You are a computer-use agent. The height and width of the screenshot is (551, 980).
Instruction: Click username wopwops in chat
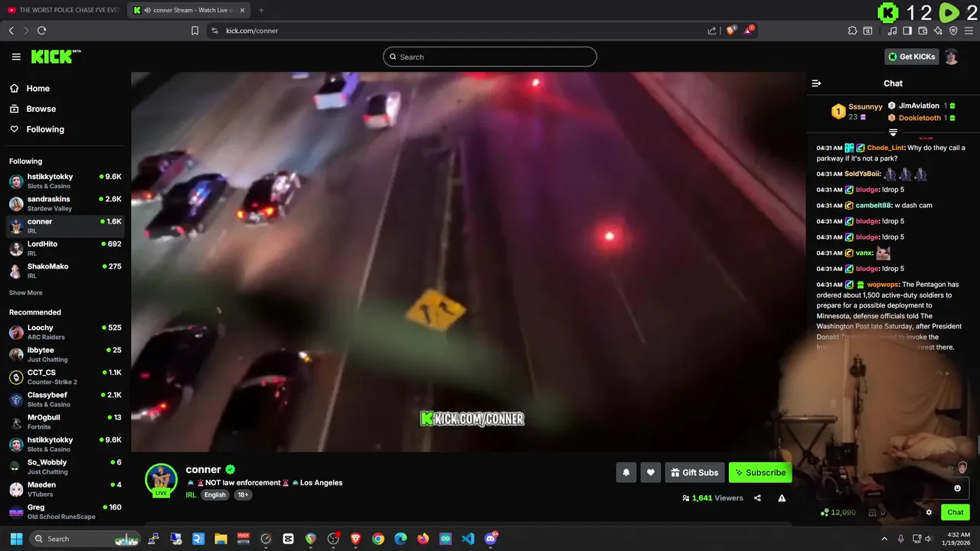tap(883, 285)
